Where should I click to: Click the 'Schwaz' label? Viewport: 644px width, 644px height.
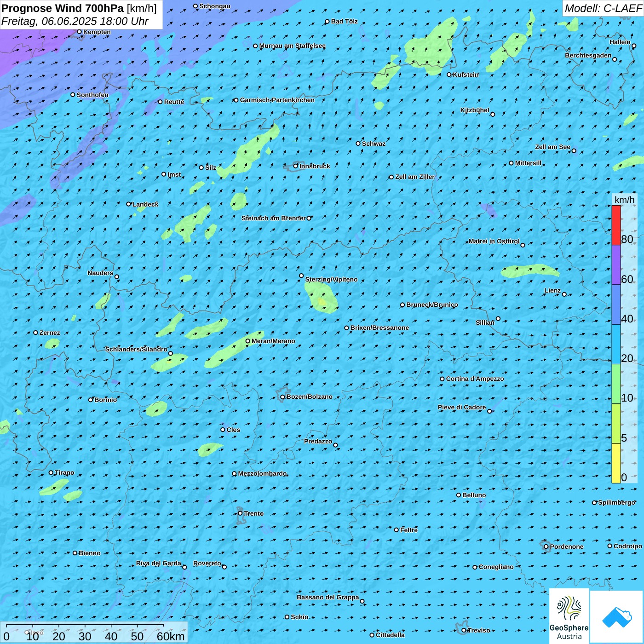(374, 144)
